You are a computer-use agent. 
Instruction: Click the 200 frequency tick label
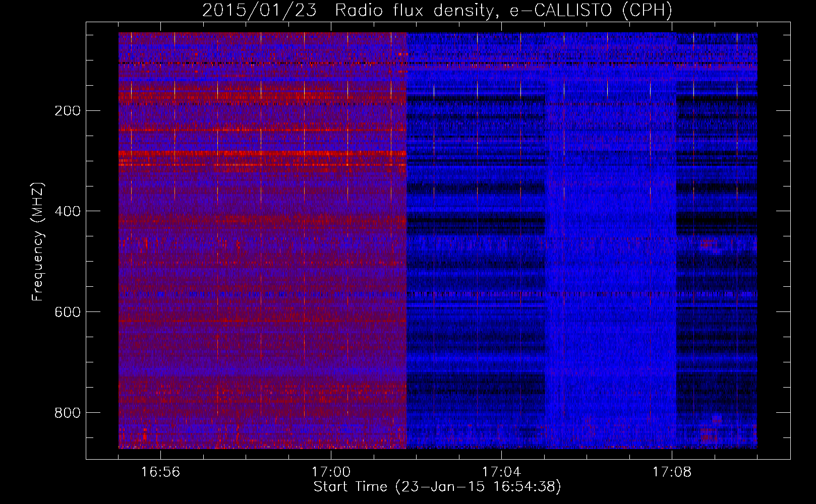click(x=67, y=111)
